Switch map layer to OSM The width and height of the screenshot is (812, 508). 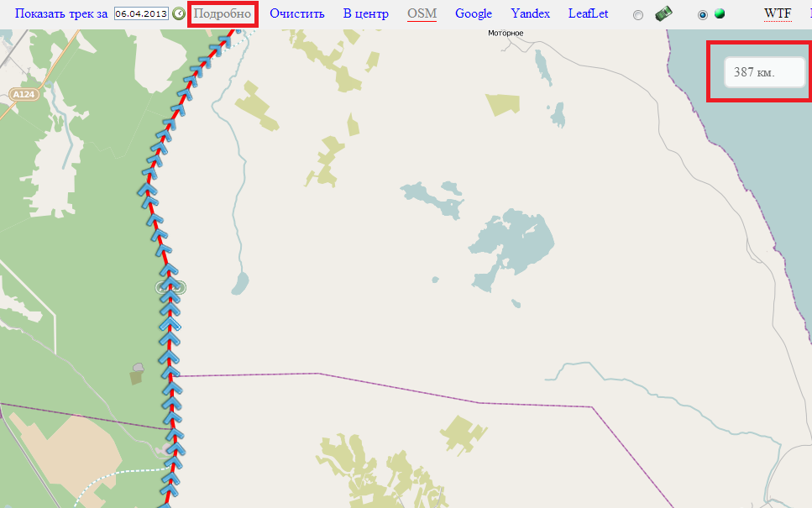pyautogui.click(x=422, y=13)
